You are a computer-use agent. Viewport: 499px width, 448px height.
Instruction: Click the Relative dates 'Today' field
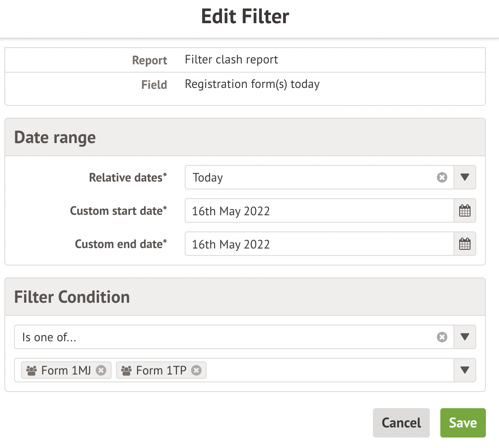point(306,178)
